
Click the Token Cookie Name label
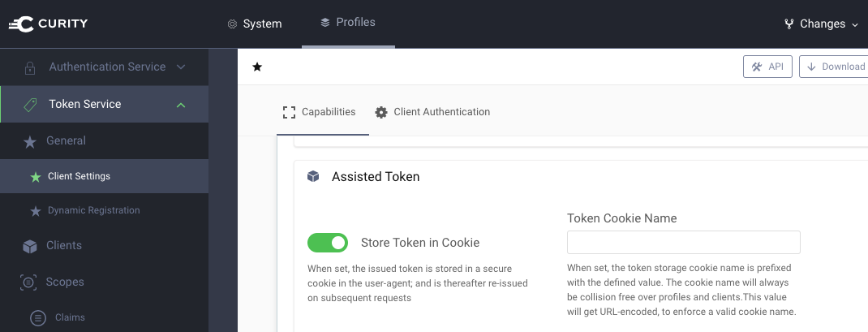[622, 218]
